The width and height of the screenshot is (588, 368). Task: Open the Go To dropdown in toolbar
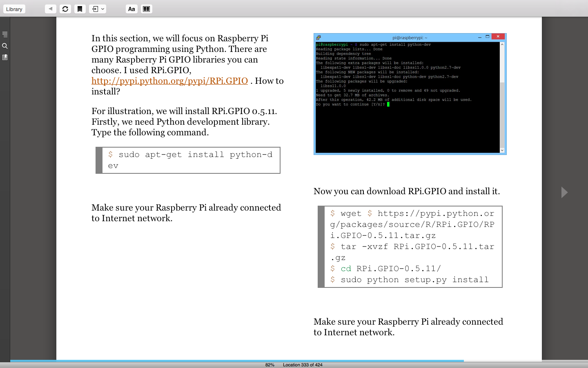tap(98, 9)
